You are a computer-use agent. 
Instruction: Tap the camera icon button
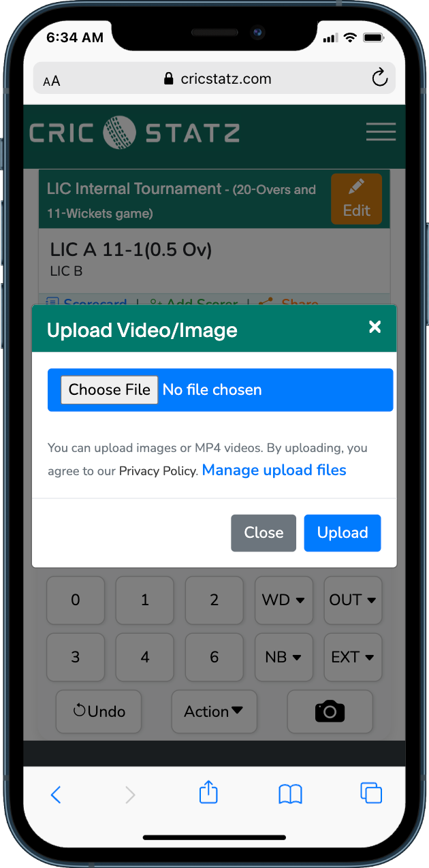330,711
